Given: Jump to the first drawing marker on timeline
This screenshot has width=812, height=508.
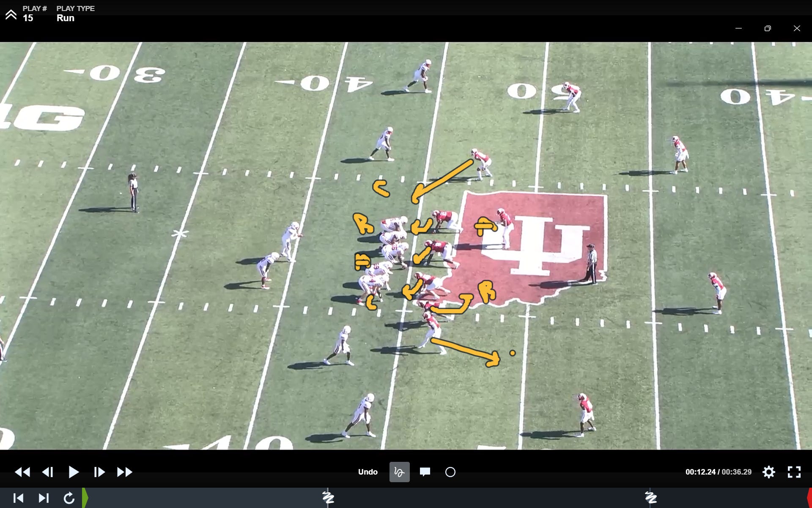Looking at the screenshot, I should point(328,497).
